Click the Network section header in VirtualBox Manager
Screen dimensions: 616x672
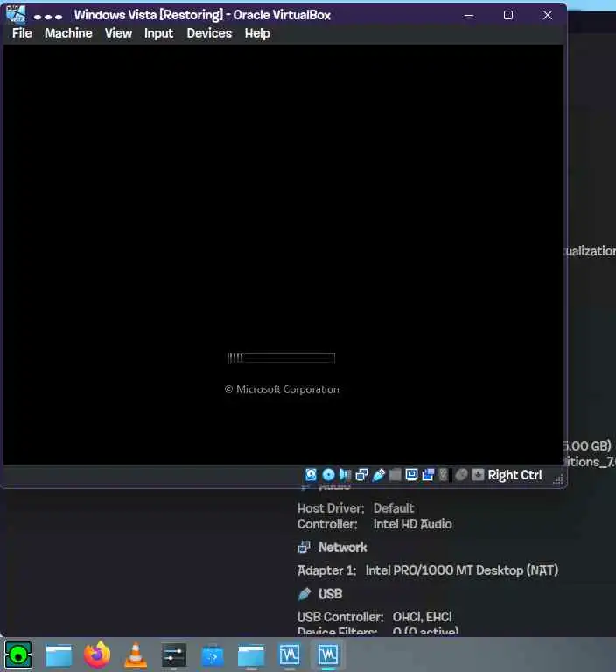(342, 547)
